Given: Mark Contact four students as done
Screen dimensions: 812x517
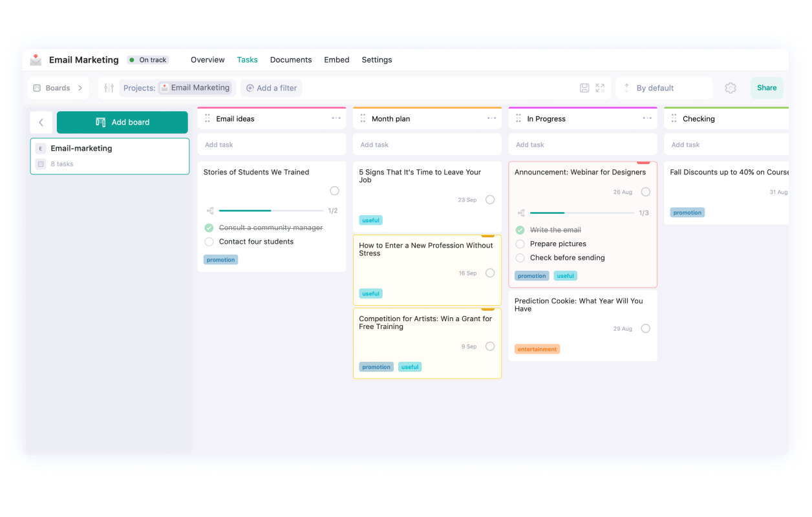Looking at the screenshot, I should [209, 242].
